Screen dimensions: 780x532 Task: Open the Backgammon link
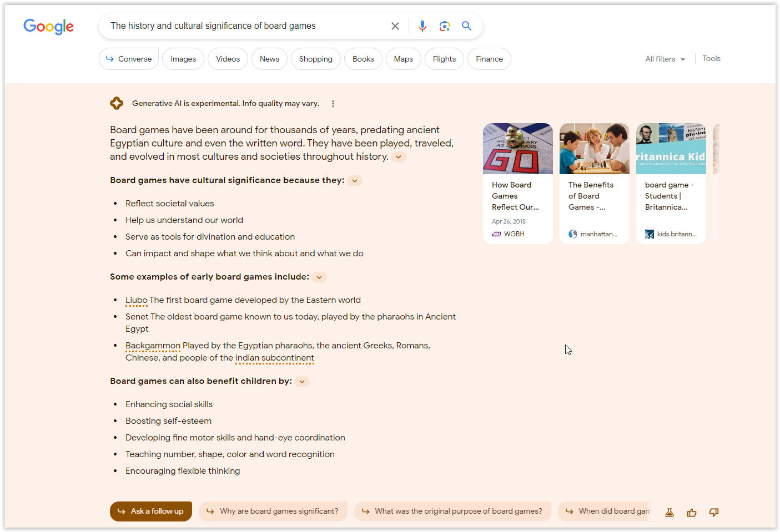point(153,345)
